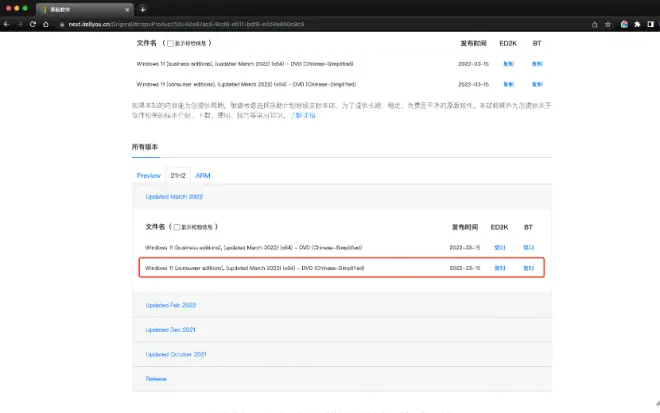Click the 发布时间 column header in top table
Screen dimensions: 660x413
click(x=473, y=43)
